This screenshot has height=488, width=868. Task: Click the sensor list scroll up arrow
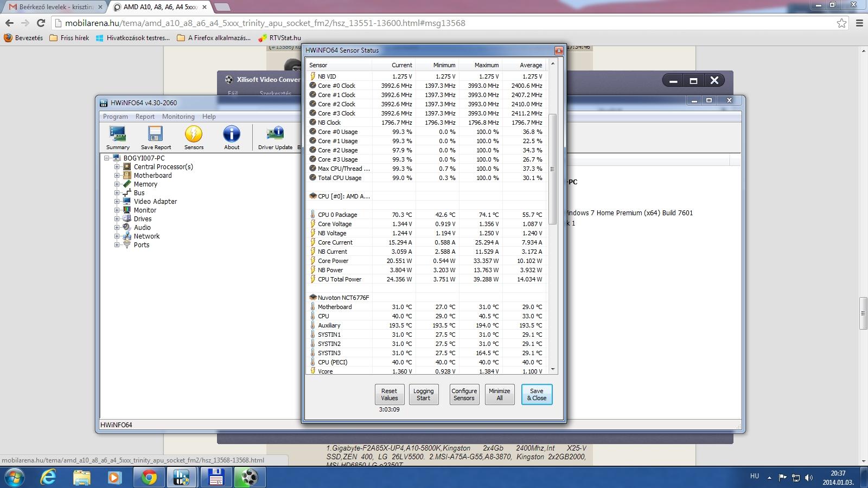click(553, 63)
